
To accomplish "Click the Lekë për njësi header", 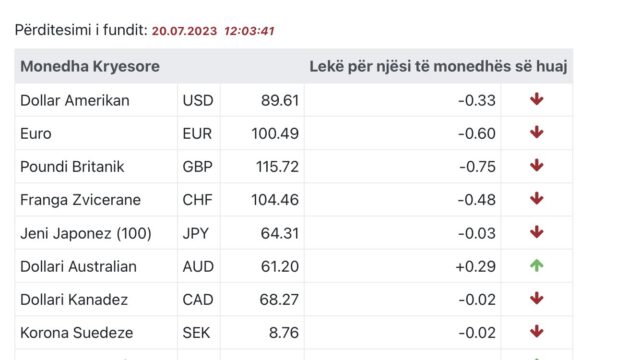I will 438,66.
